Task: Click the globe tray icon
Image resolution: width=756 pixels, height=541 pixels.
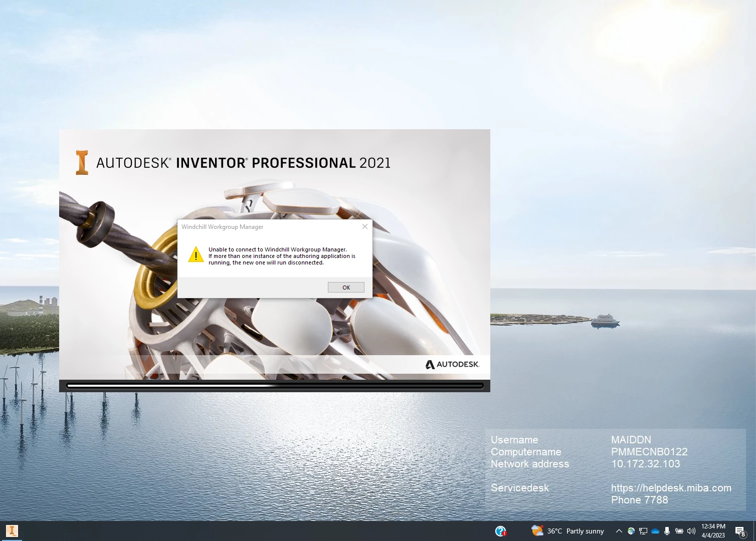Action: pyautogui.click(x=631, y=531)
